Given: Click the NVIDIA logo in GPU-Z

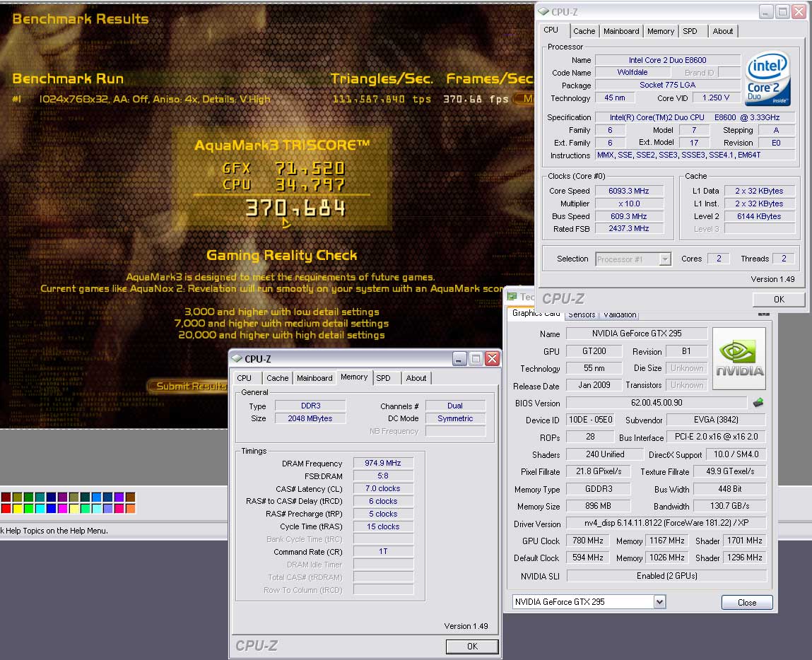Looking at the screenshot, I should click(739, 358).
